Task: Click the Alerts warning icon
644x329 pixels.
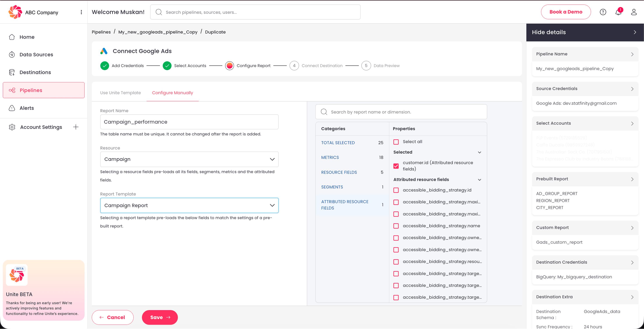Action: 12,108
